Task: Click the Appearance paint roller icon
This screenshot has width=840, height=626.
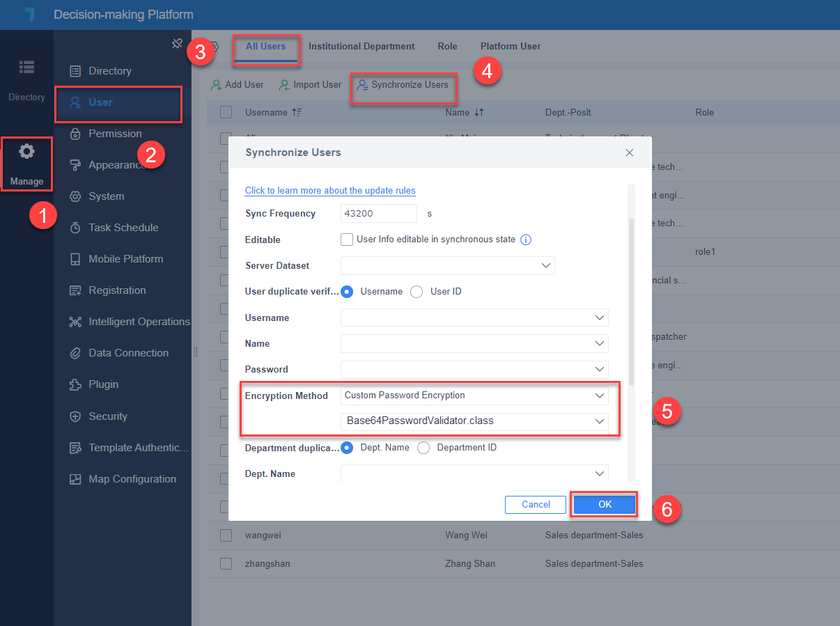Action: tap(75, 165)
